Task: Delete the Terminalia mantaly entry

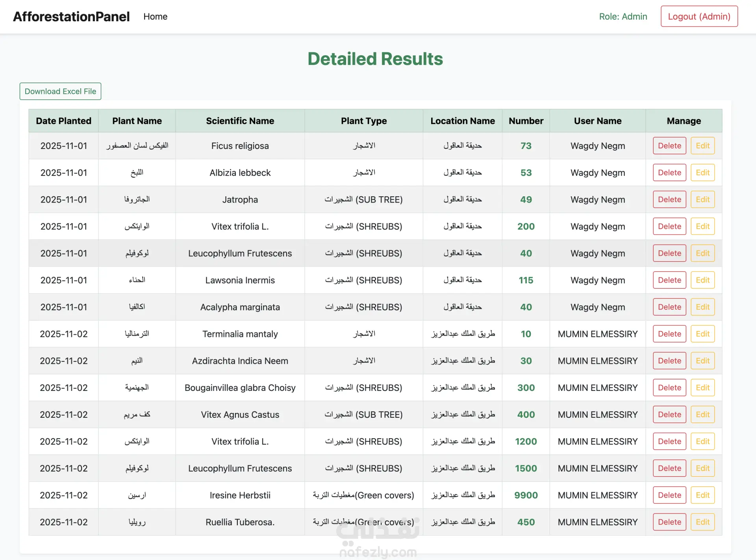Action: [x=669, y=334]
